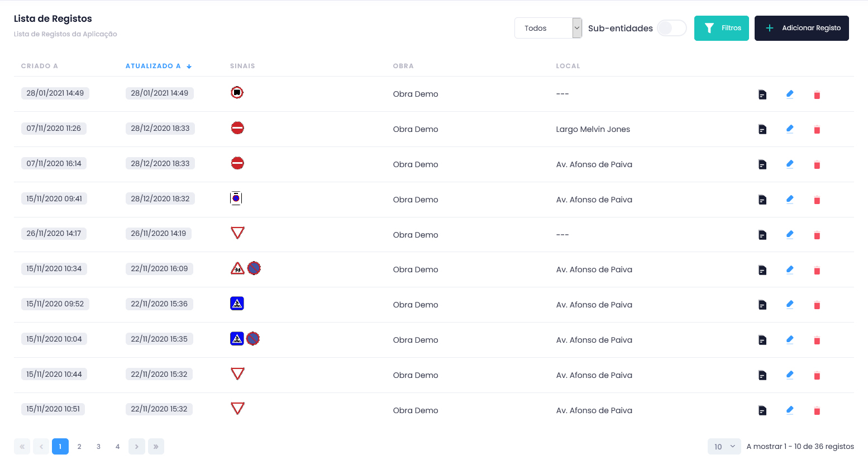View details of record created 07/11/2020 16:14
This screenshot has width=868, height=459.
click(762, 164)
